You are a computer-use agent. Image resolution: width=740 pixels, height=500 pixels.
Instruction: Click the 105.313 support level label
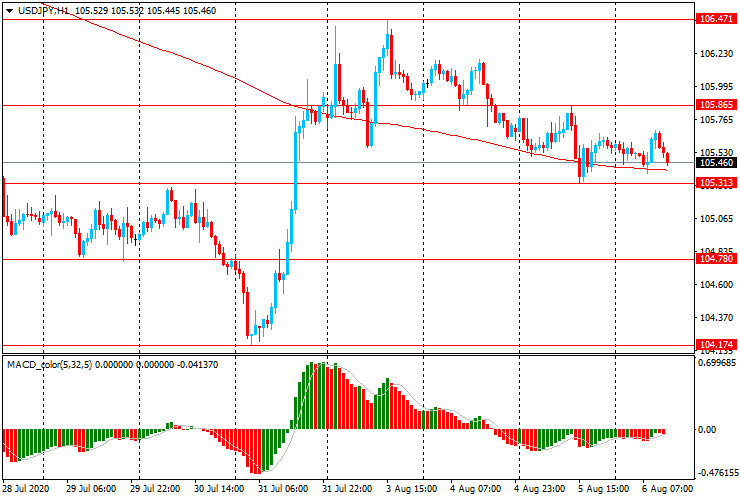click(716, 183)
